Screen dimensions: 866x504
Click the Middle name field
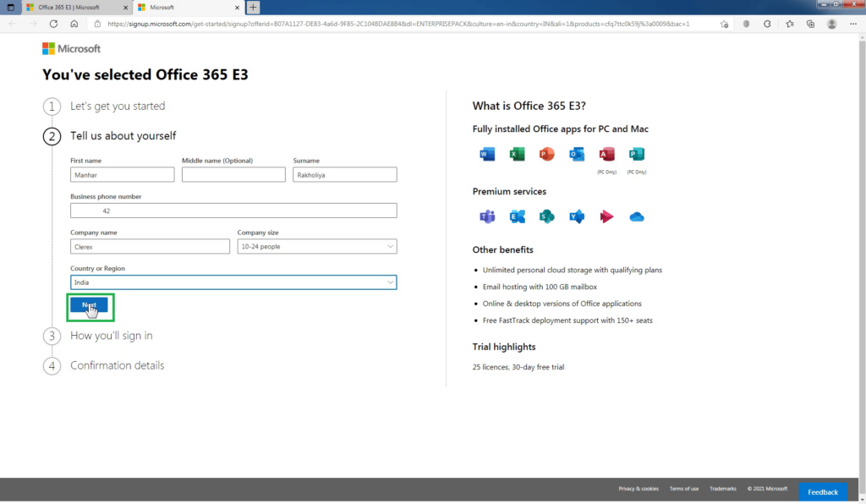tap(233, 174)
